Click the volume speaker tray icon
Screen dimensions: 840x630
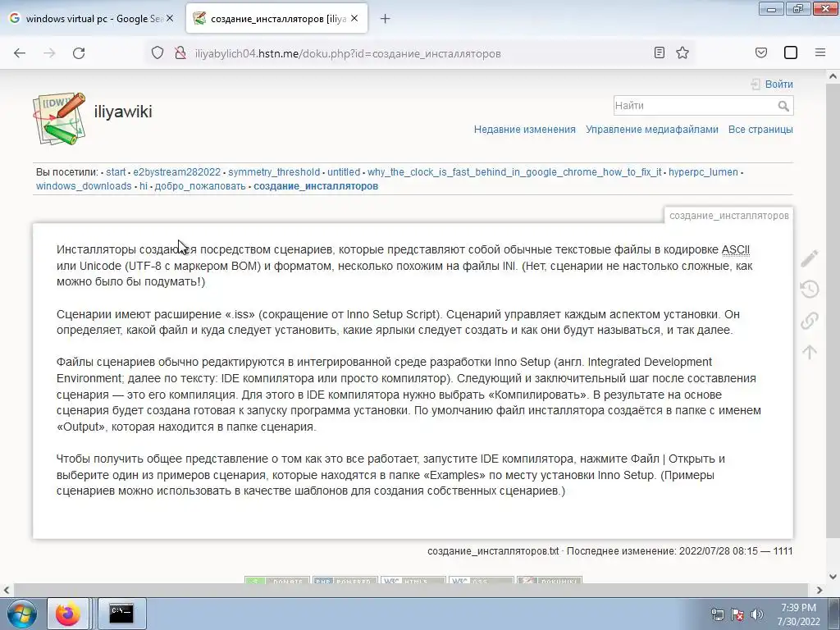coord(756,614)
